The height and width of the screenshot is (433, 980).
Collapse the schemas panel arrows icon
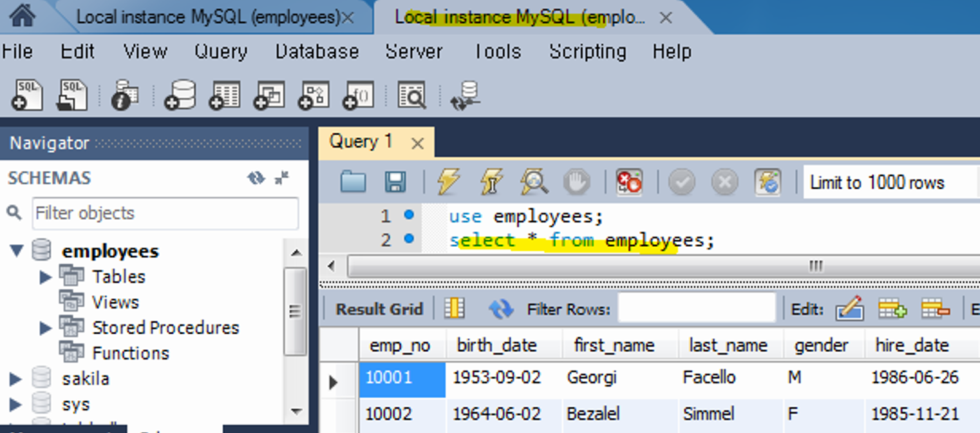coord(281,178)
